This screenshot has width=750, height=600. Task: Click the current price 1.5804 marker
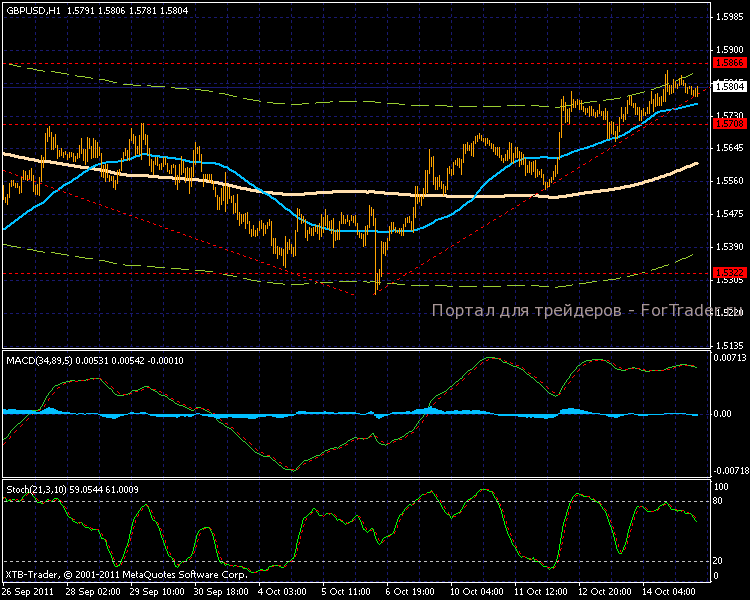point(727,87)
